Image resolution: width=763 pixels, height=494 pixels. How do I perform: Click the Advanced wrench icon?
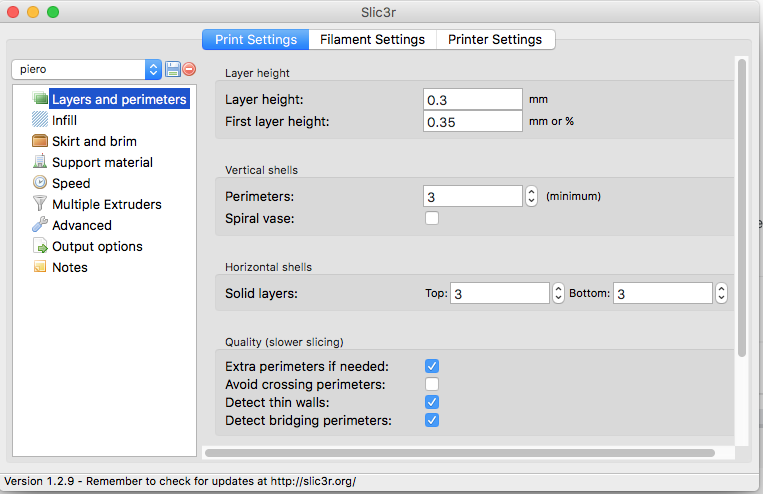click(x=40, y=224)
